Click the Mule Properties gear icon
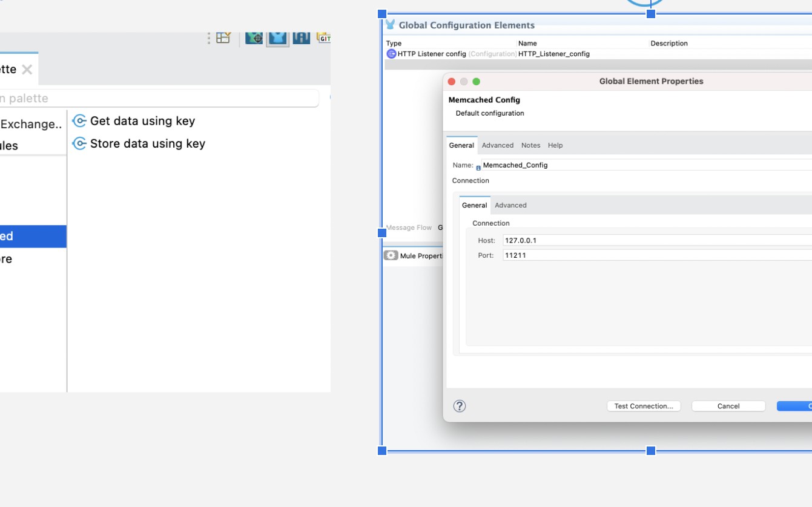This screenshot has width=812, height=507. 391,256
